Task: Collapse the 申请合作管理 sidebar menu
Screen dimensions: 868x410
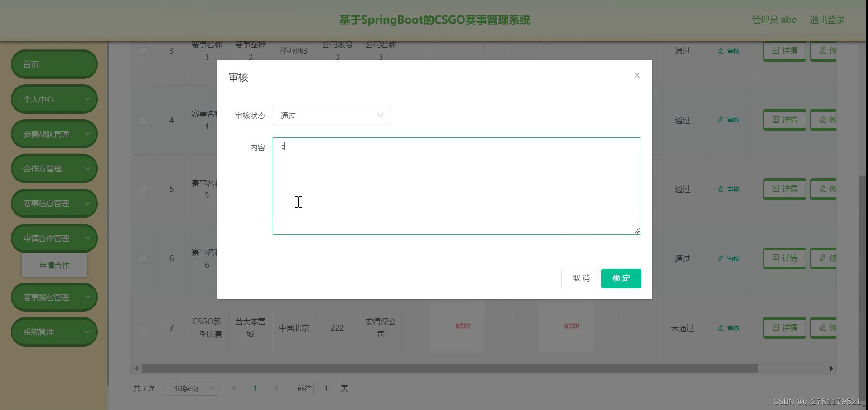Action: (x=54, y=238)
